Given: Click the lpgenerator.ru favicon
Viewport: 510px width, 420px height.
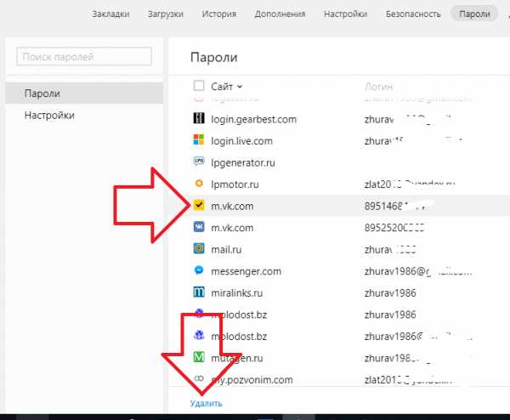Looking at the screenshot, I should pyautogui.click(x=199, y=162).
